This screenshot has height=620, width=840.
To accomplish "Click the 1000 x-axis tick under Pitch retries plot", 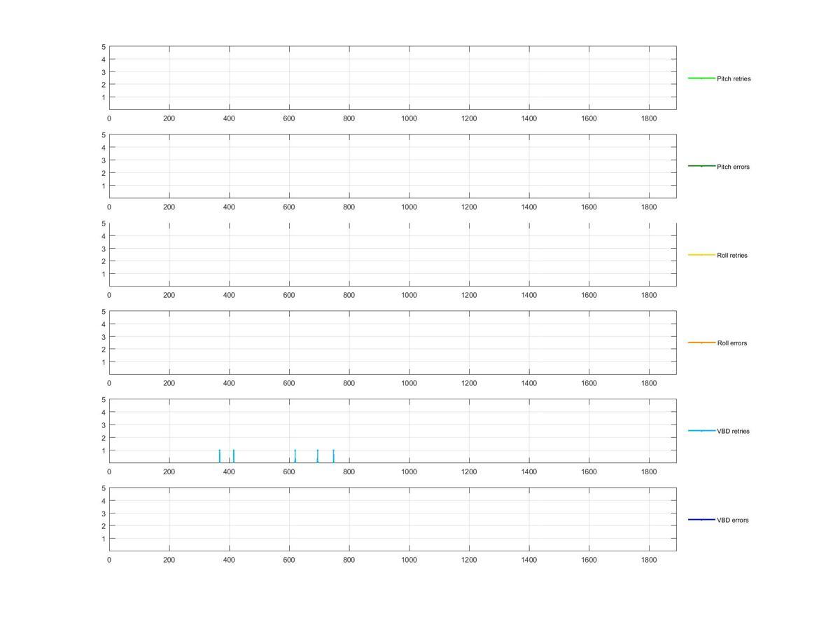I will pos(409,118).
